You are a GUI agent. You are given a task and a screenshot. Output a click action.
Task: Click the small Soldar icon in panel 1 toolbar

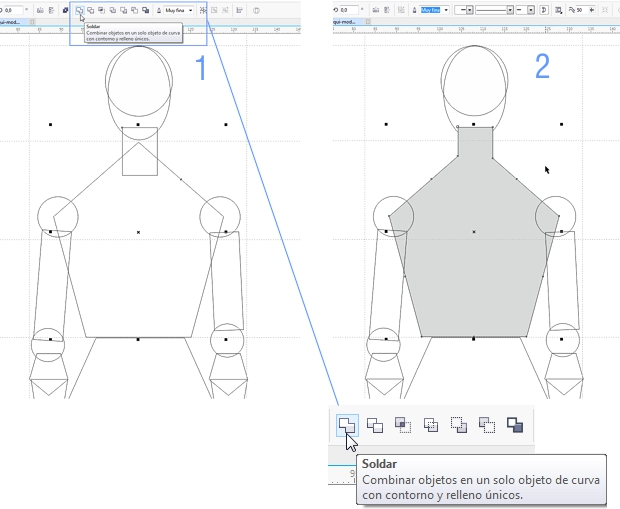pos(79,10)
